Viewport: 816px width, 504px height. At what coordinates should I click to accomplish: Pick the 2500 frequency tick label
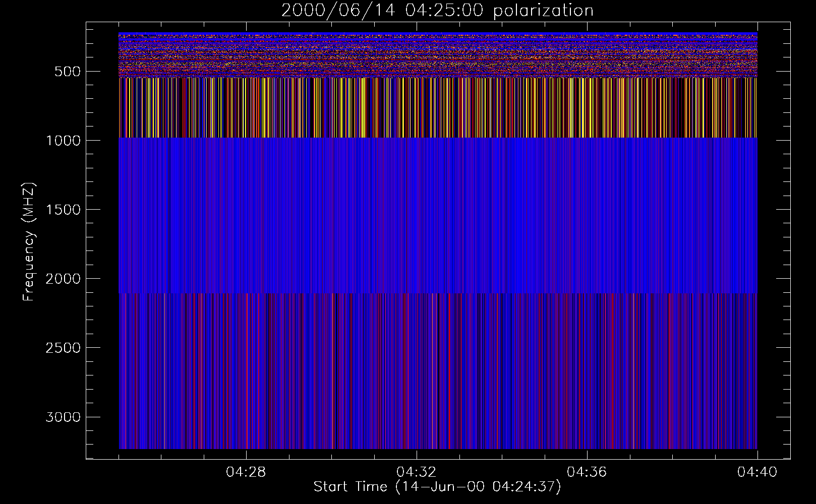(63, 348)
